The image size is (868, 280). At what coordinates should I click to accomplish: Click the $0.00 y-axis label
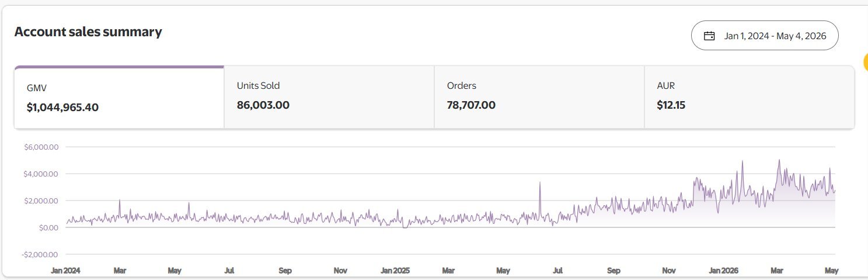coord(48,227)
